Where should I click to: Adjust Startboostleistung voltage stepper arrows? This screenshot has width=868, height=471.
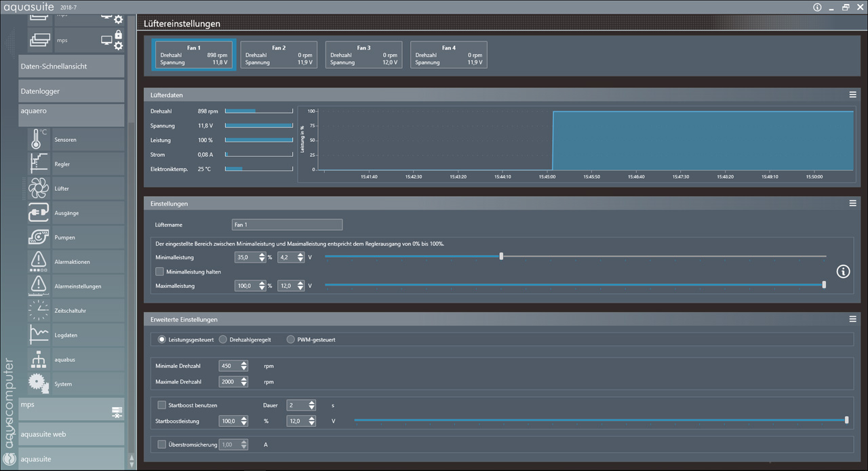(312, 421)
